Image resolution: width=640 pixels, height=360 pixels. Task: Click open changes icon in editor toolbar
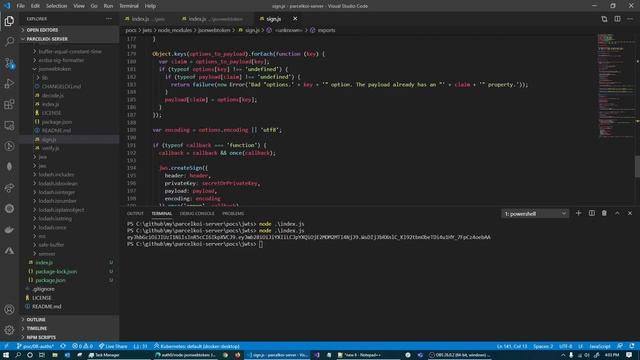(604, 19)
